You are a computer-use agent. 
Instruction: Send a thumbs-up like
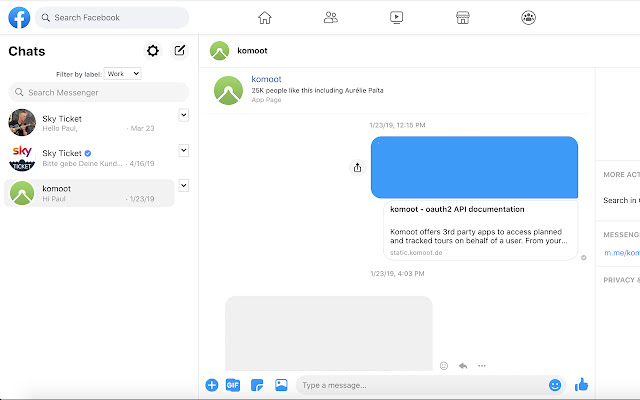click(581, 384)
